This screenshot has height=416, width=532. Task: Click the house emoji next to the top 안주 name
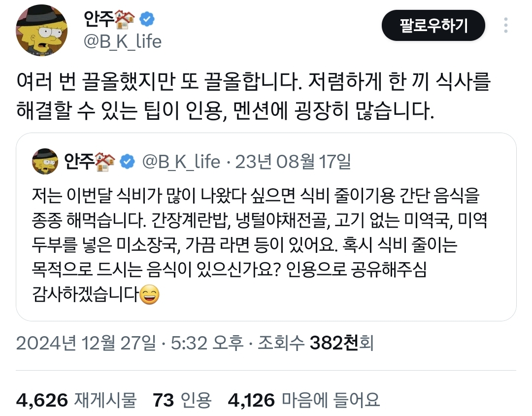(x=125, y=20)
